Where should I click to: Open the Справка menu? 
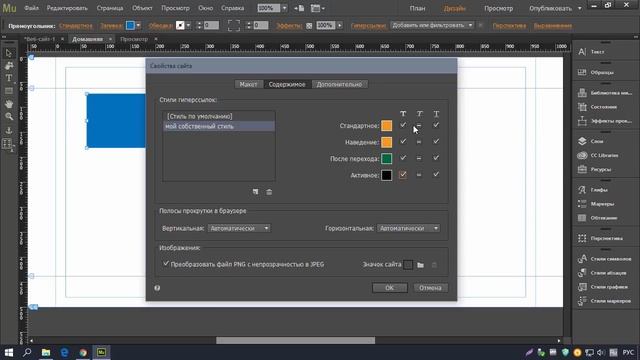click(x=232, y=8)
